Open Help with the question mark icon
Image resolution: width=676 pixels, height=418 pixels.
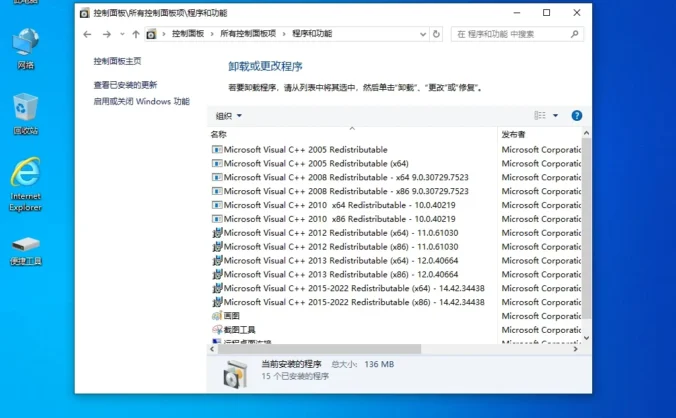pyautogui.click(x=576, y=115)
